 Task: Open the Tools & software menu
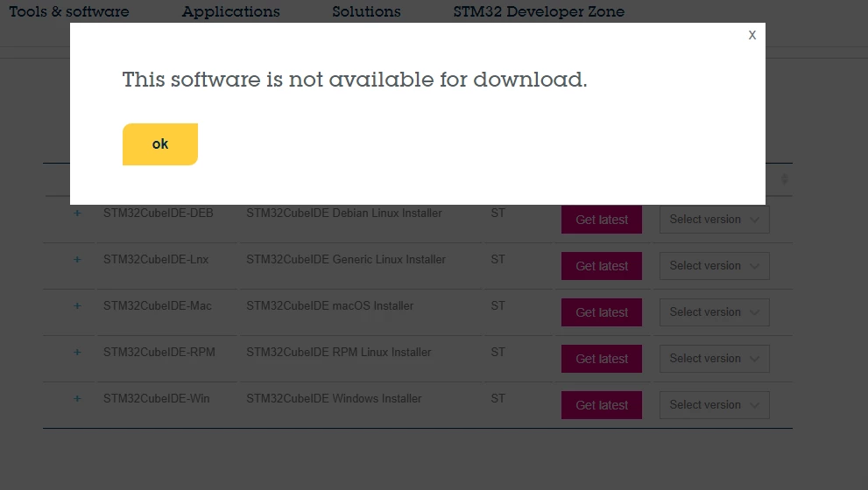pos(69,11)
